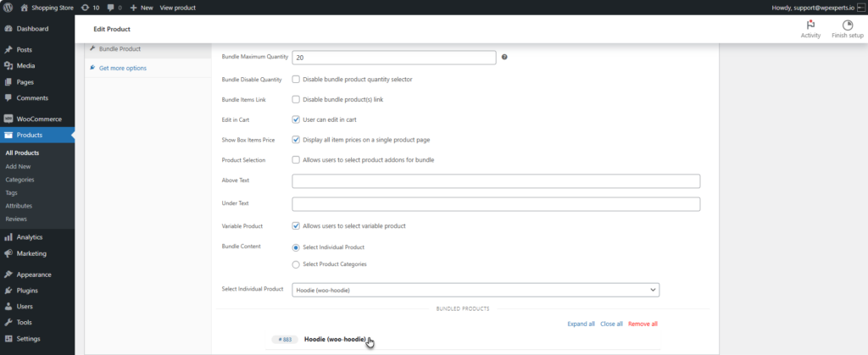Click the Edit Product heading
Screen dimensions: 868x355
[112, 29]
